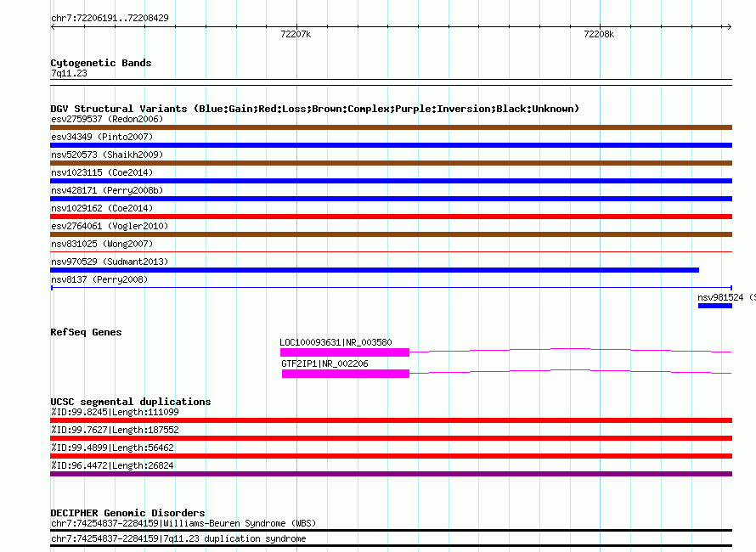
Task: Click the chr7:72206191..72208429 coordinate label
Action: (x=110, y=18)
